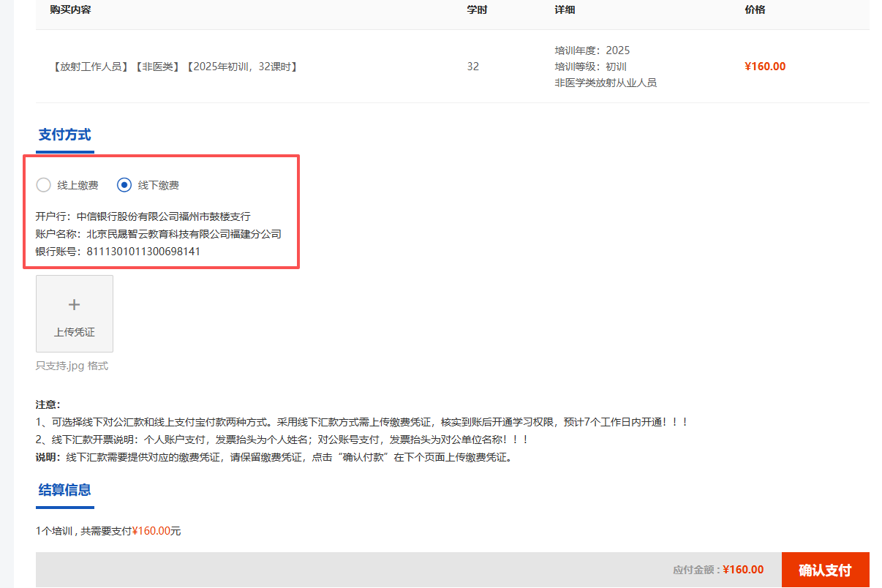The image size is (882, 588).
Task: Click the 只支持.jpg 格式 hint text
Action: [x=72, y=366]
